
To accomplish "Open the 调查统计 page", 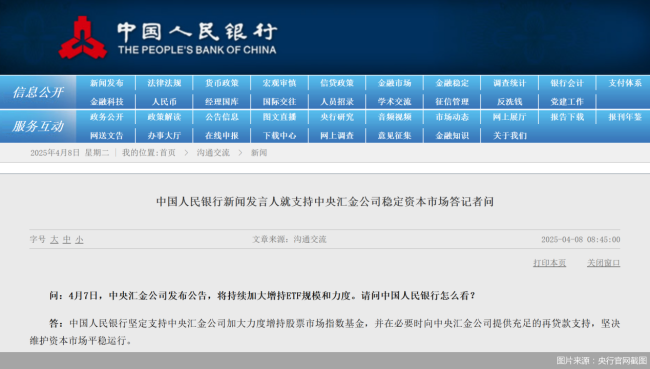I will pos(509,83).
